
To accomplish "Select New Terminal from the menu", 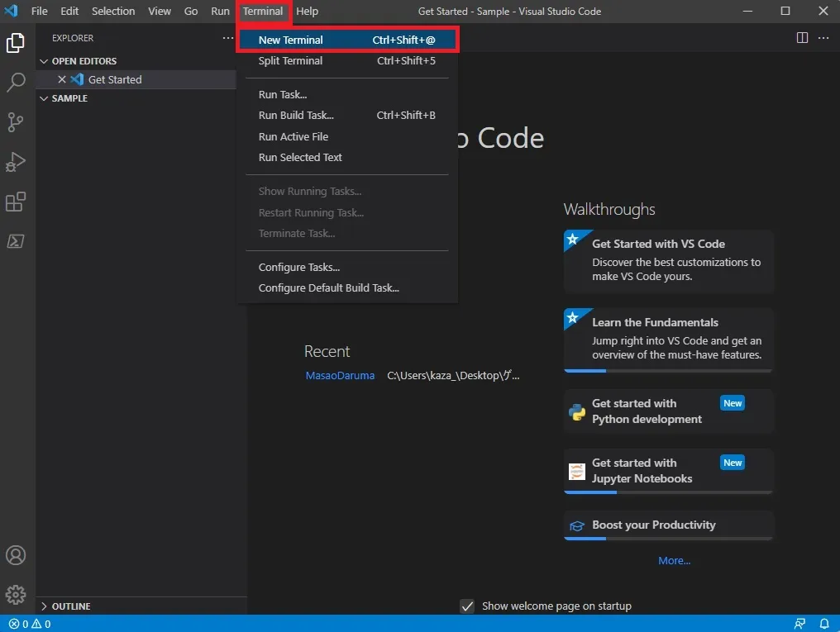I will pyautogui.click(x=290, y=40).
